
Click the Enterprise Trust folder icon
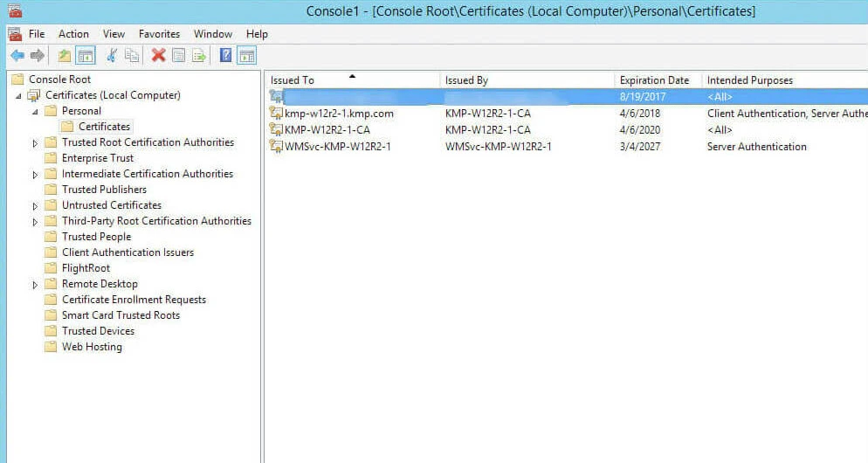[51, 158]
